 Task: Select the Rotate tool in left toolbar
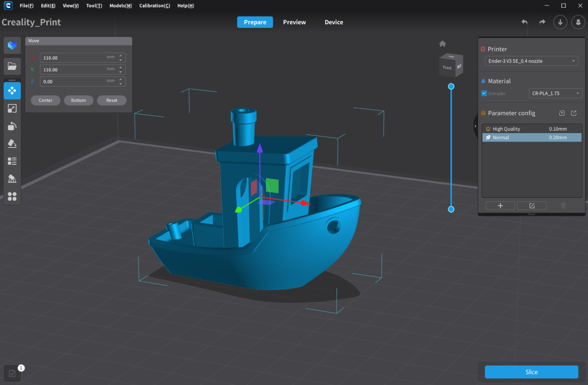tap(12, 126)
